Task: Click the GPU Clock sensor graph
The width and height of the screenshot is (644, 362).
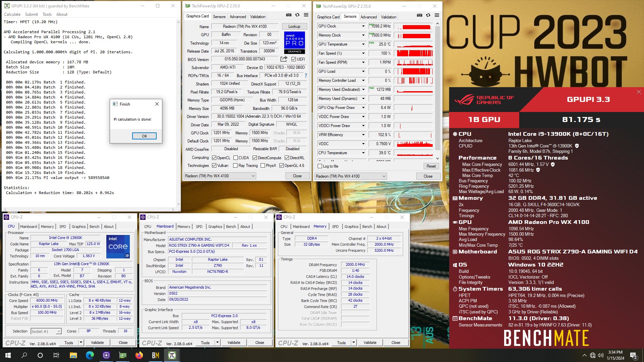Action: (413, 26)
